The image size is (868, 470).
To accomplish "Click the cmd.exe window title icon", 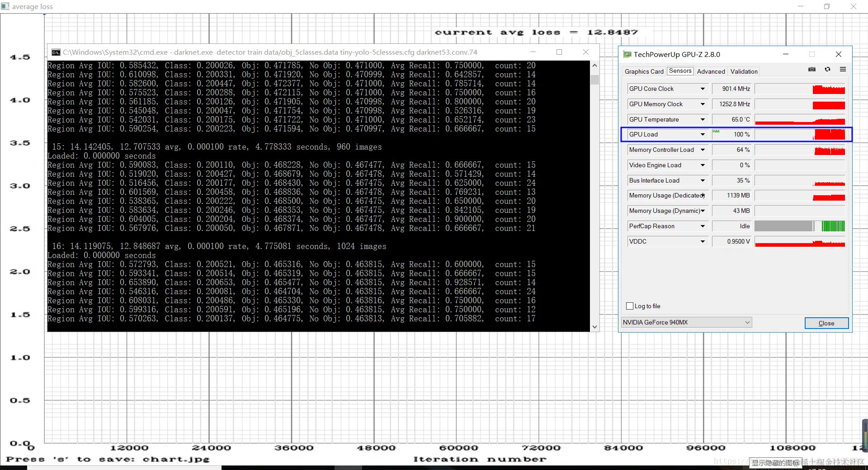I will pyautogui.click(x=56, y=52).
